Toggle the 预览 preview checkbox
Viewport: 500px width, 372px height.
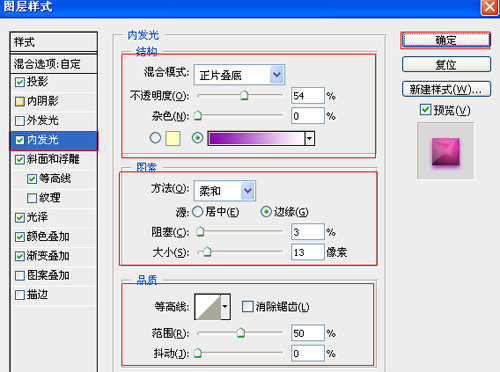click(425, 110)
